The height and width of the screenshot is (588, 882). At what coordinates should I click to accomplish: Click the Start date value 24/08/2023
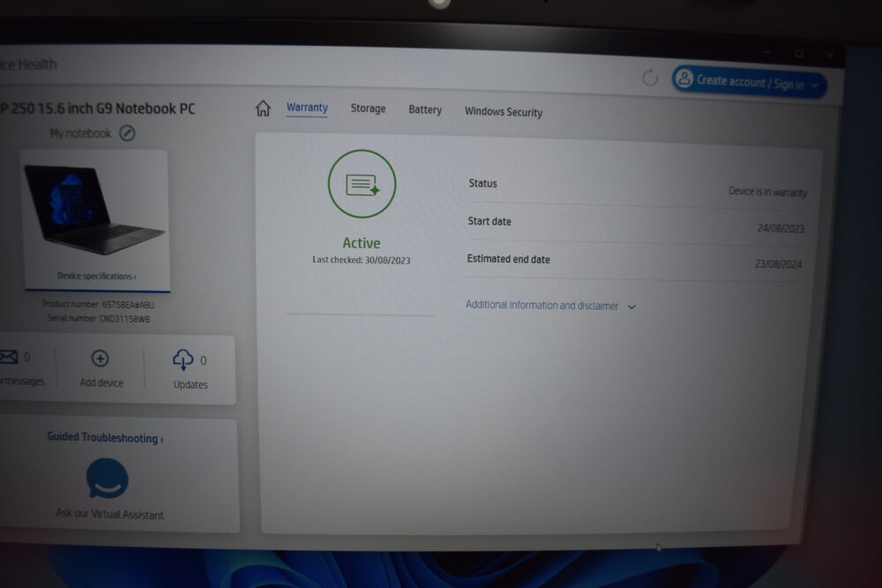point(781,228)
